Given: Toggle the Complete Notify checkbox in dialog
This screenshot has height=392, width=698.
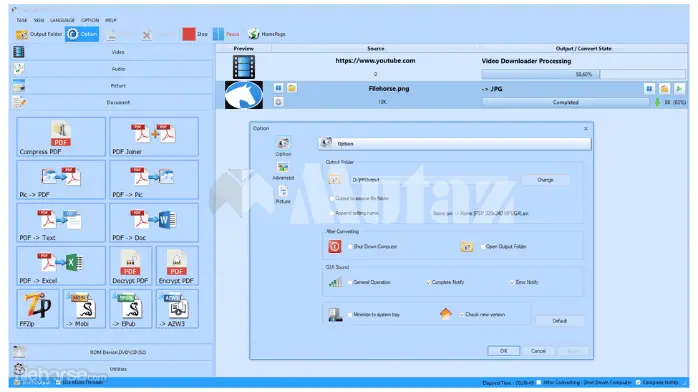Looking at the screenshot, I should (429, 282).
